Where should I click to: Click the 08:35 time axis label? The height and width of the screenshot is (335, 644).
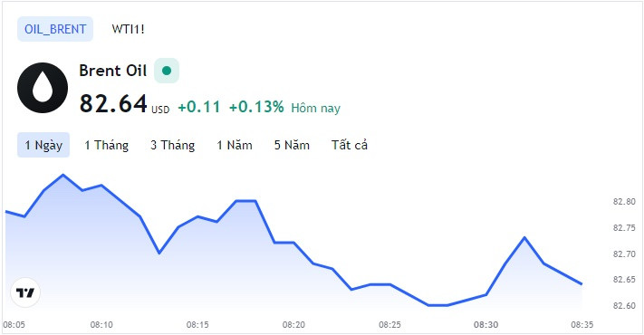(x=582, y=325)
